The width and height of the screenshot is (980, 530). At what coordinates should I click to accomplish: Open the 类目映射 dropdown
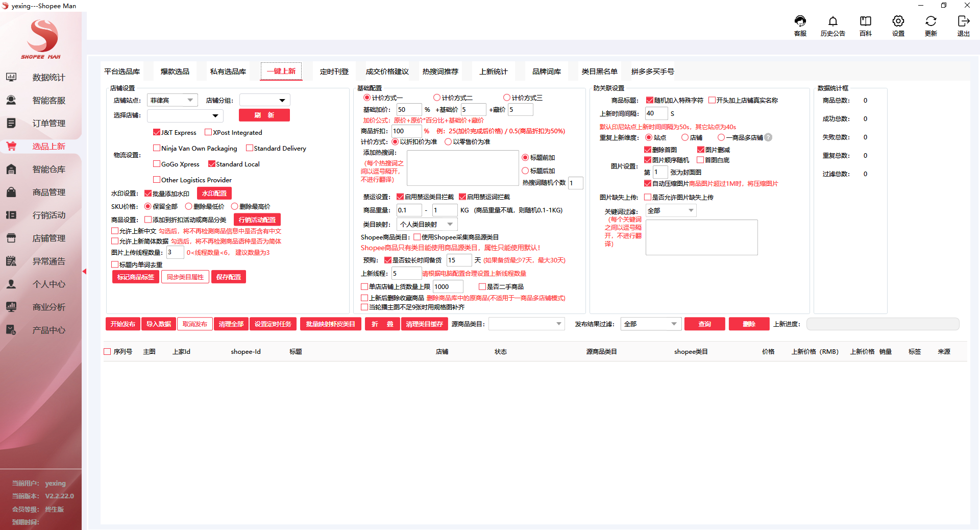(x=427, y=224)
